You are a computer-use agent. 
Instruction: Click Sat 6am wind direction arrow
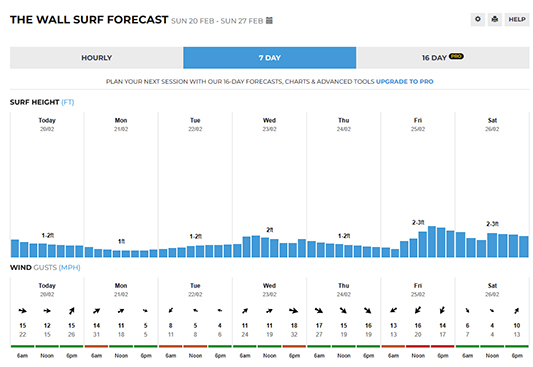pos(467,310)
